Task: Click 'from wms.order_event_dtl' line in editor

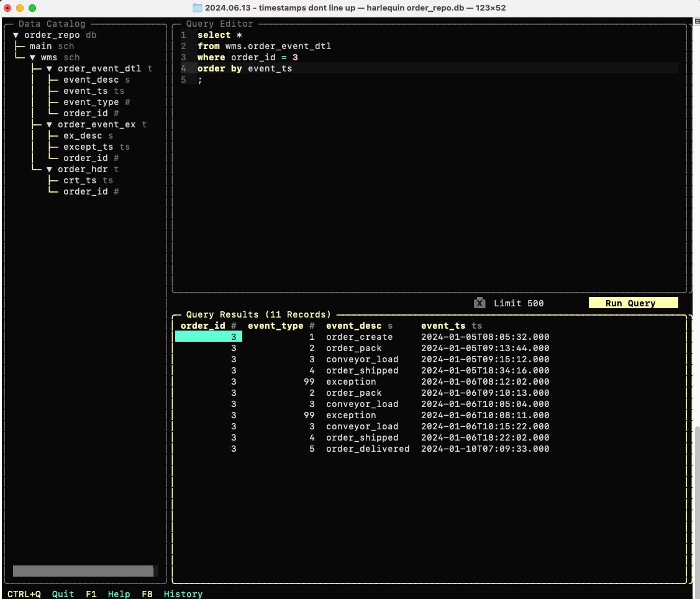Action: [x=265, y=46]
